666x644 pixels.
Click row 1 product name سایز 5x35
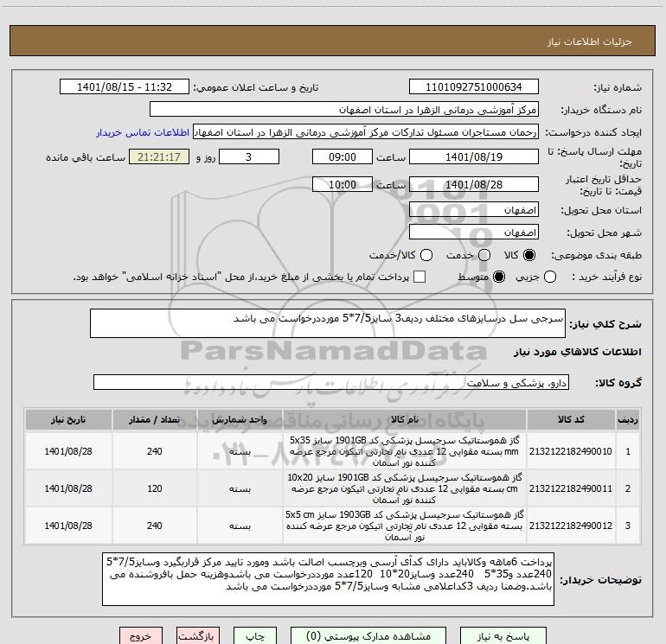[x=405, y=451]
